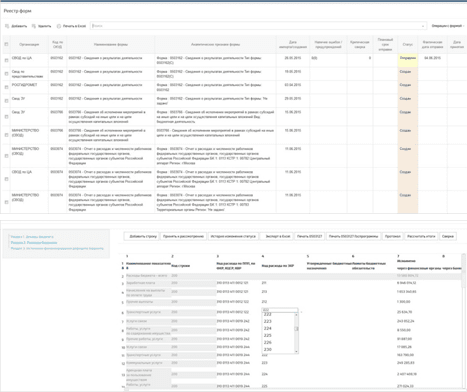This screenshot has width=467, height=392.
Task: Choose 224 in the open ЭКР dropdown list
Action: (268, 328)
